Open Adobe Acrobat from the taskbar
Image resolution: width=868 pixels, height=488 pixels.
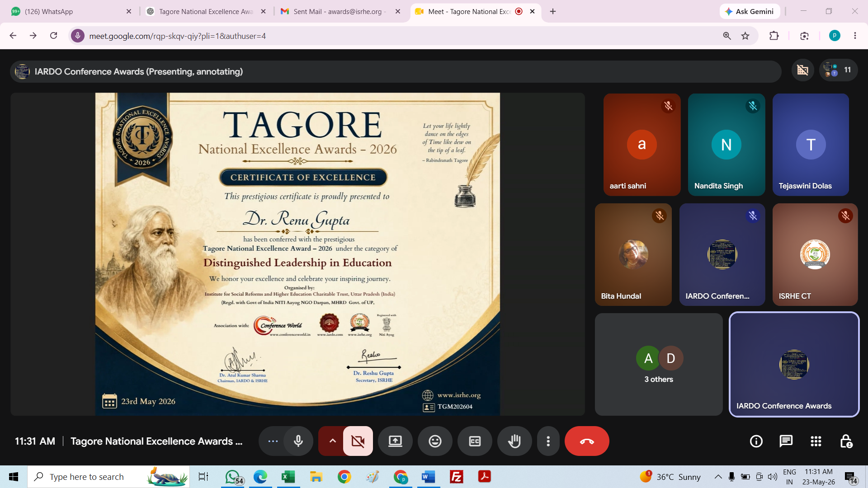[485, 477]
